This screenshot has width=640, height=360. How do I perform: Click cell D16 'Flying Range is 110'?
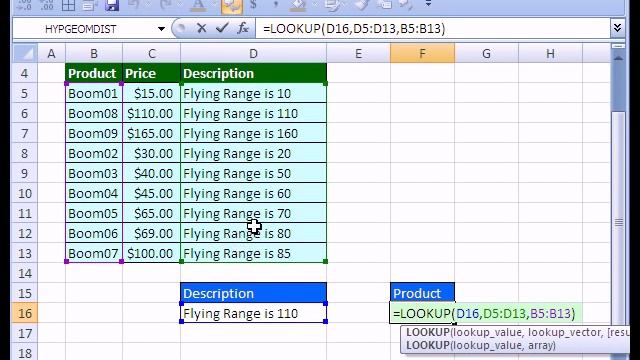[x=253, y=313]
